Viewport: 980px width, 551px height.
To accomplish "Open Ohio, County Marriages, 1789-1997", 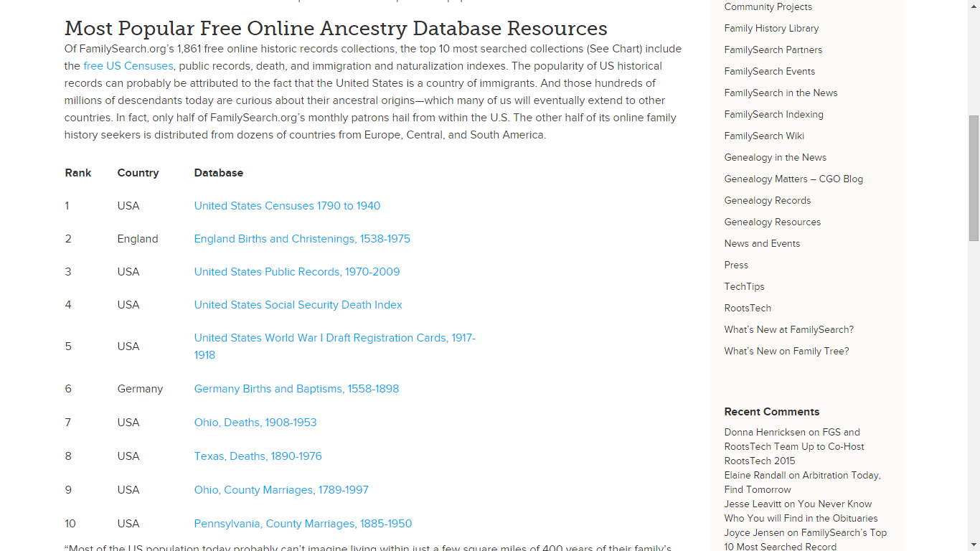I will (281, 490).
